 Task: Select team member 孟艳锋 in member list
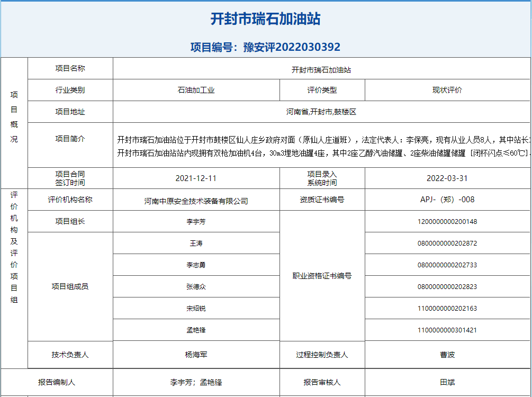[196, 330]
